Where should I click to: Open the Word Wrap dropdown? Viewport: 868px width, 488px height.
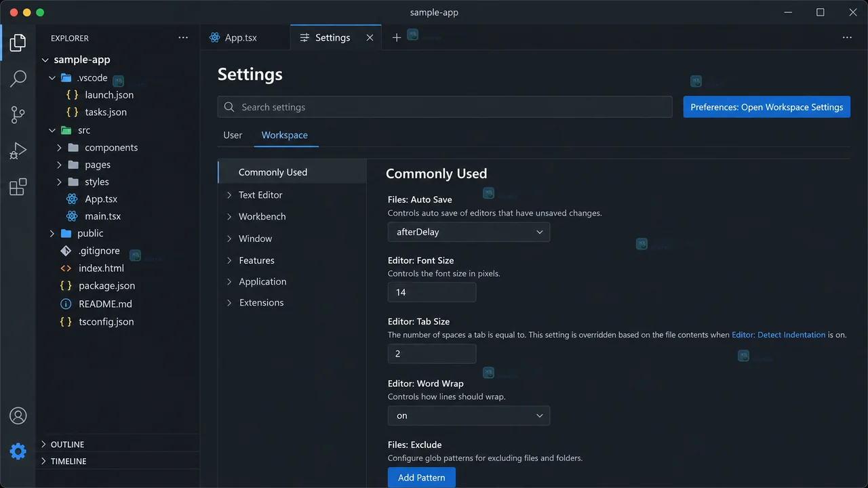tap(469, 415)
